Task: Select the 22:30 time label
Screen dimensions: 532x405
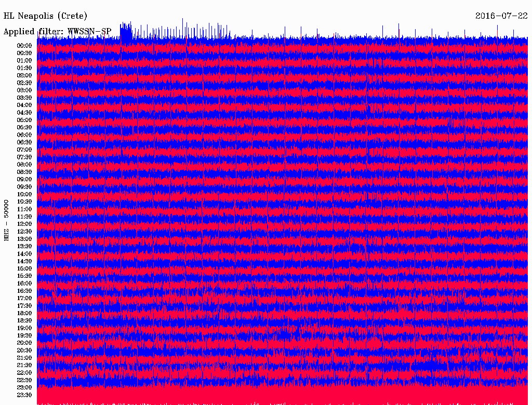Action: (x=24, y=380)
